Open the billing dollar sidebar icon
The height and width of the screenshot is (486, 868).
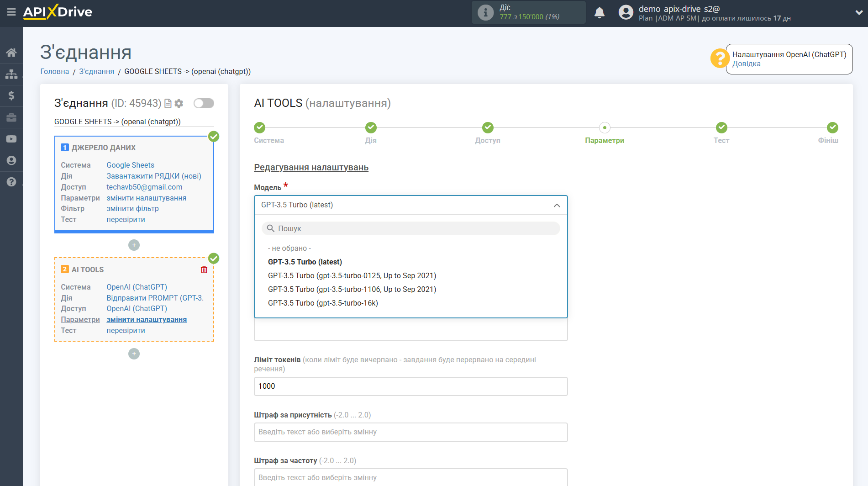tap(11, 95)
